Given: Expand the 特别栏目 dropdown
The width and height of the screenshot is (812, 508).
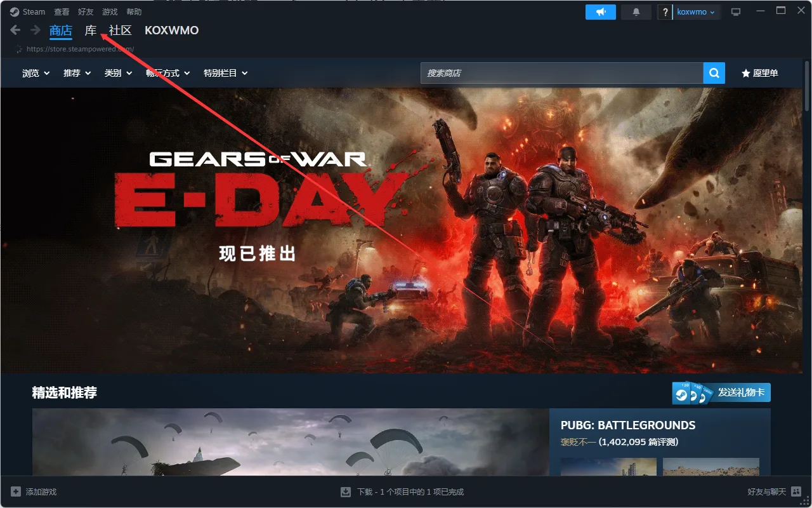Looking at the screenshot, I should click(x=226, y=73).
